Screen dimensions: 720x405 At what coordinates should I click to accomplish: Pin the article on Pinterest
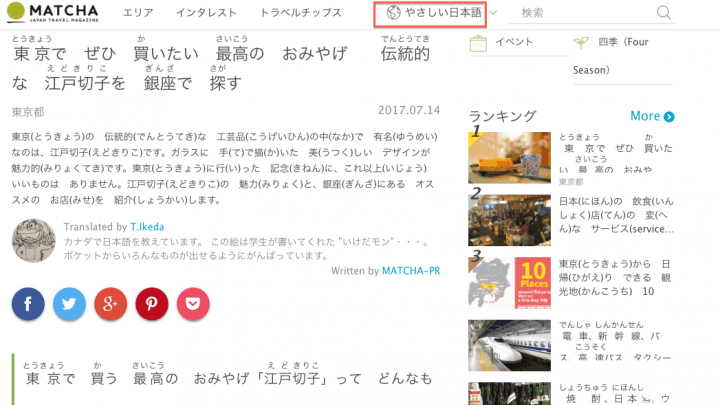click(x=152, y=304)
